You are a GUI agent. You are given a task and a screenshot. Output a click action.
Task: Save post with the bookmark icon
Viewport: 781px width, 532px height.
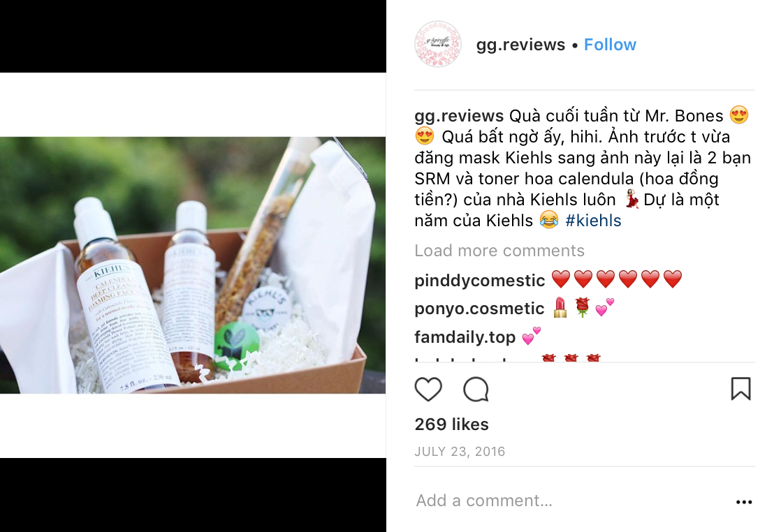740,389
